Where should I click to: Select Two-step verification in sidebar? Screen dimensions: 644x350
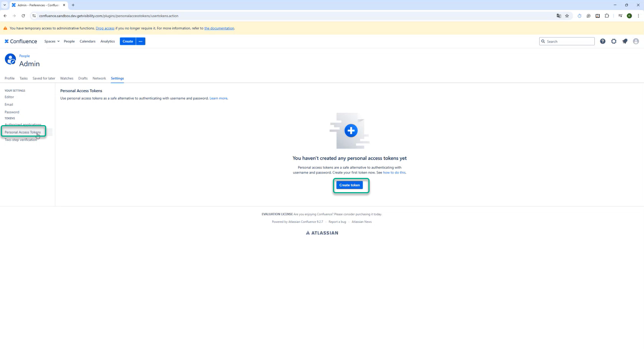click(x=21, y=139)
